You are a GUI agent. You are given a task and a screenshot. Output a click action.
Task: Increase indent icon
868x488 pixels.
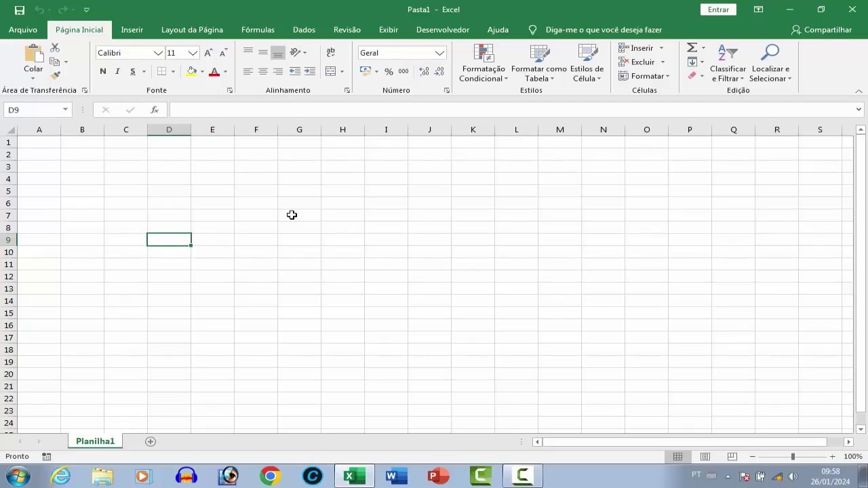point(310,71)
